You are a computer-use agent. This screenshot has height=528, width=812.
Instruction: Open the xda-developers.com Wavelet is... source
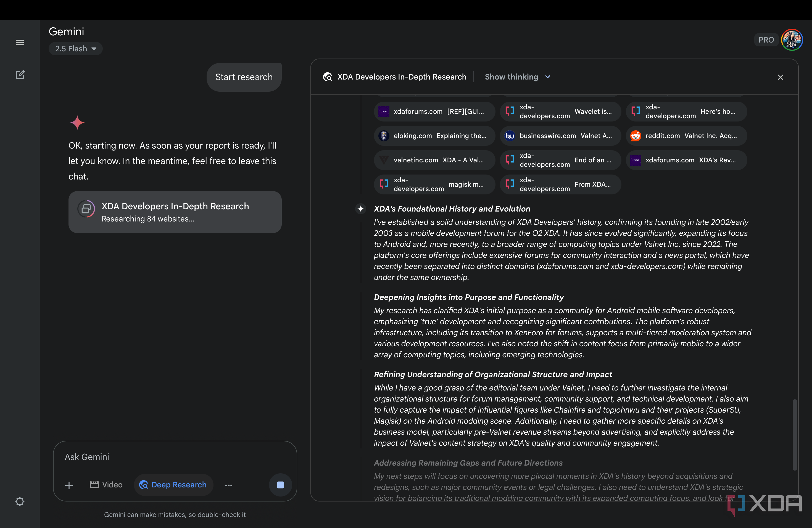click(560, 112)
